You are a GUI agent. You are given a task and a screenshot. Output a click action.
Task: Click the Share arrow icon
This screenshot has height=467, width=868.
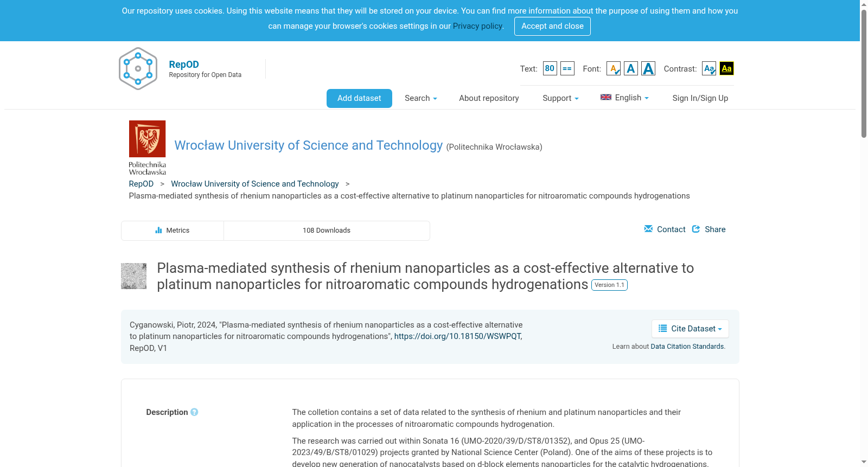696,229
